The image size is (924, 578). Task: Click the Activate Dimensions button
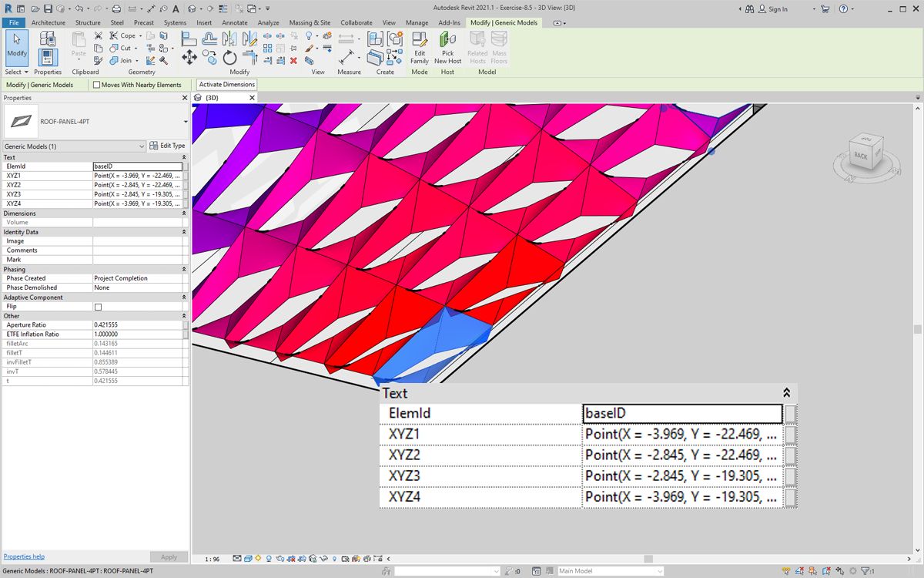[x=226, y=85]
